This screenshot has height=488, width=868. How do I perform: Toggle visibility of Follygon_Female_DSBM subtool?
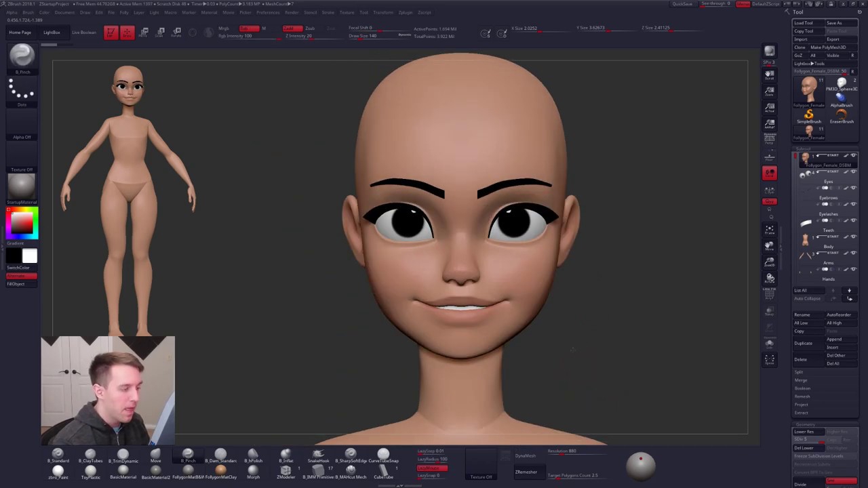coord(854,157)
